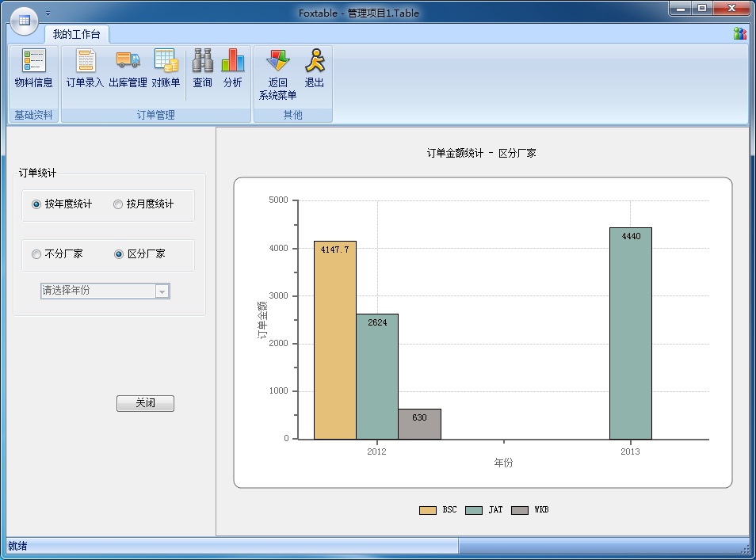
Task: Click the 2624 JAT bar for 2012
Action: (x=377, y=376)
